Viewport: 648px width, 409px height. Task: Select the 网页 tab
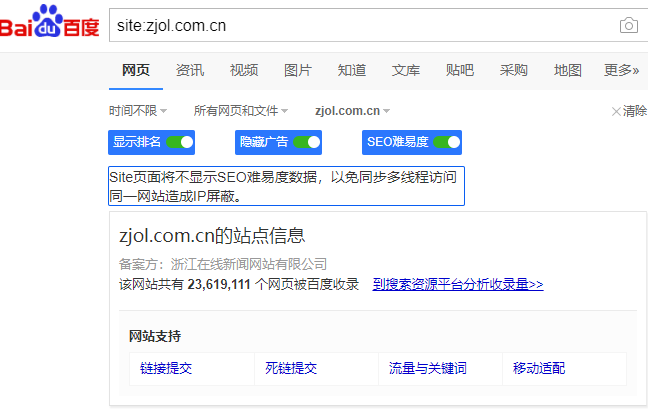click(136, 70)
